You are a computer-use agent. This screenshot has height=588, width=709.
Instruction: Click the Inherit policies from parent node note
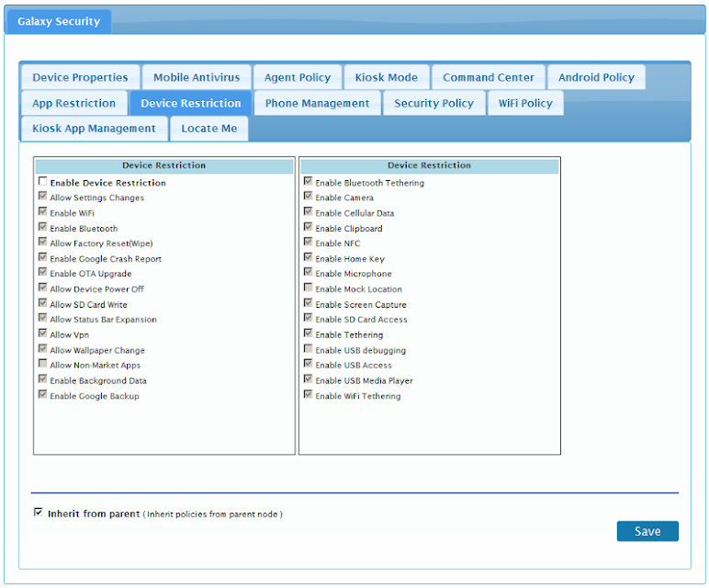[212, 514]
